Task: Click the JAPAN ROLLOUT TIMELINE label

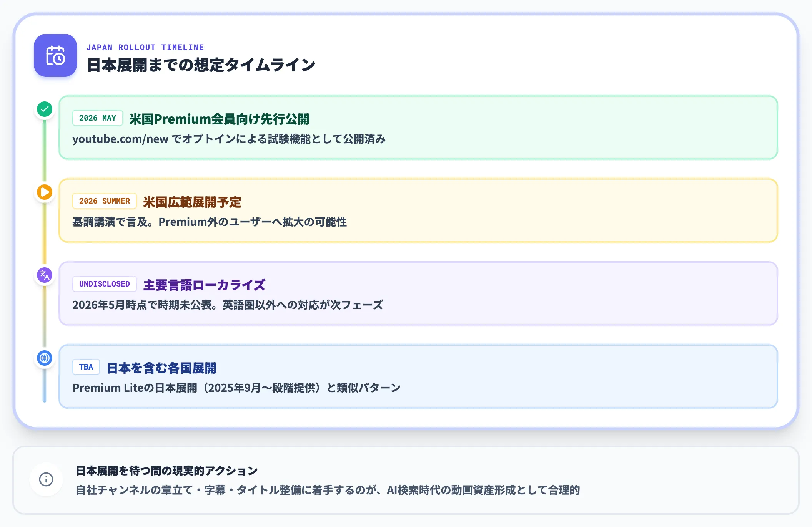Action: tap(145, 47)
